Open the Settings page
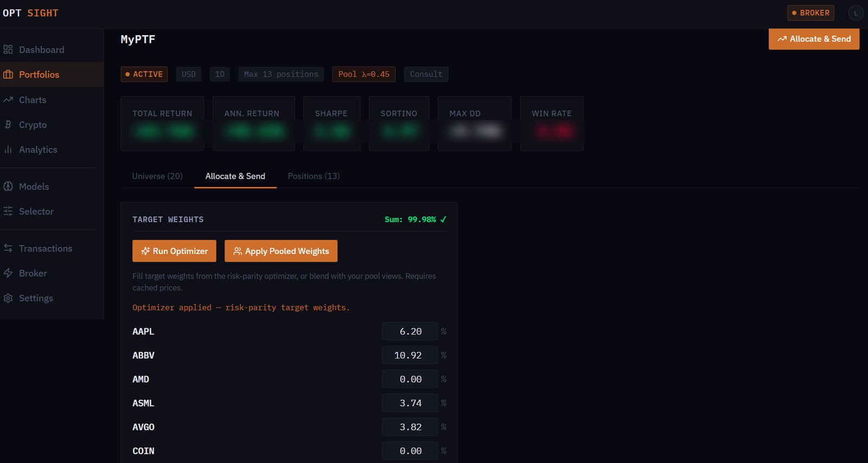This screenshot has width=868, height=463. [52, 298]
